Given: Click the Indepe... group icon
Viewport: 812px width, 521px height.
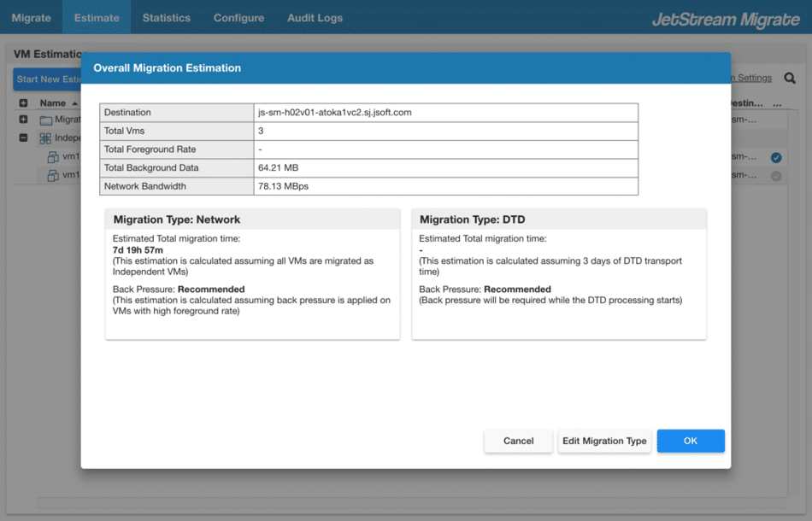Looking at the screenshot, I should 45,138.
